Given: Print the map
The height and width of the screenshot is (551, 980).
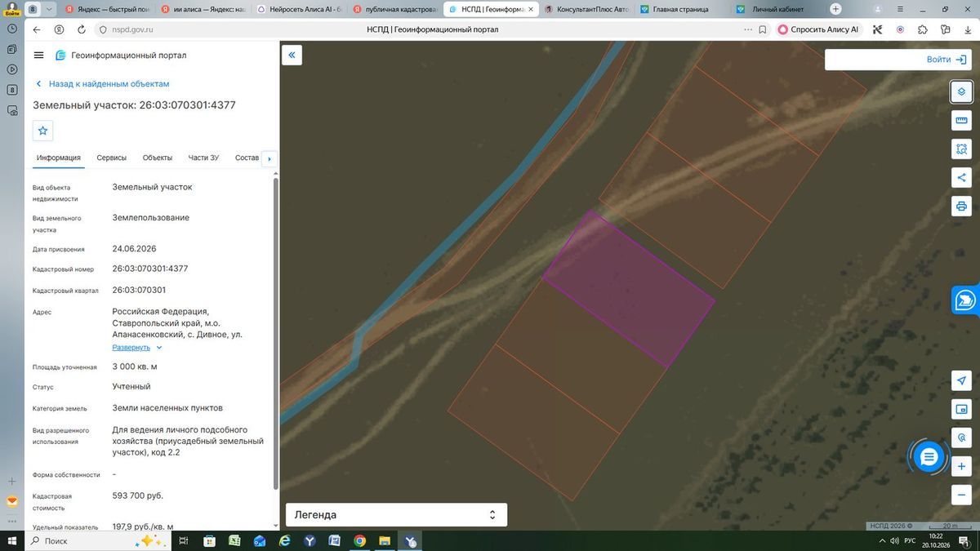Looking at the screenshot, I should click(961, 206).
